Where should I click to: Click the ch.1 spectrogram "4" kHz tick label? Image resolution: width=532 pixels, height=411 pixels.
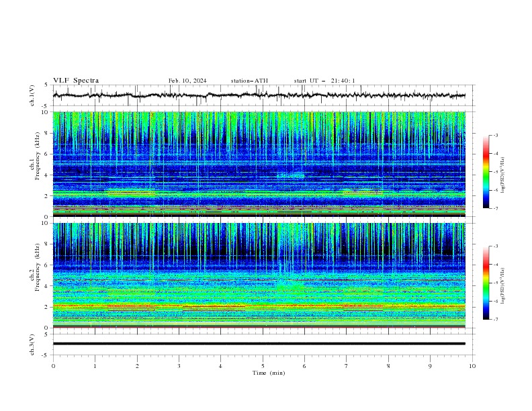tap(48, 175)
